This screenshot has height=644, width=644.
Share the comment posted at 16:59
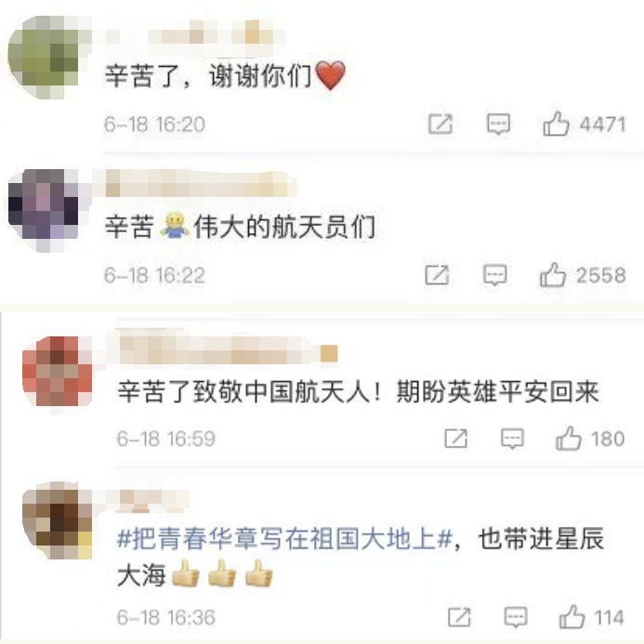pyautogui.click(x=456, y=439)
